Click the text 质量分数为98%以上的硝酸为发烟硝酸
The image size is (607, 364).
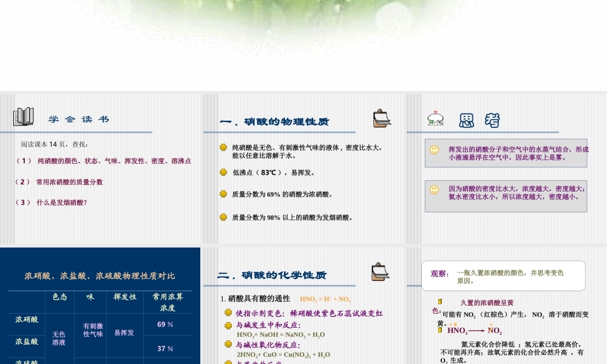293,217
